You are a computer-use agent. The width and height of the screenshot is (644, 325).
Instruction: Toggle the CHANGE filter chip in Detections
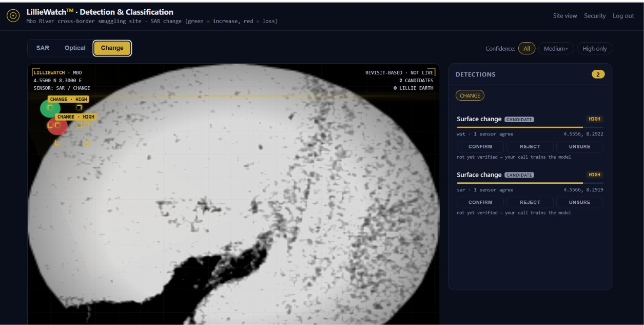pos(470,95)
